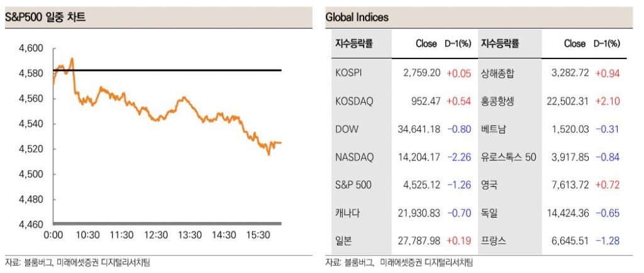The image size is (644, 273).
Task: Click the S&P500 일중 차트 title
Action: [45, 18]
